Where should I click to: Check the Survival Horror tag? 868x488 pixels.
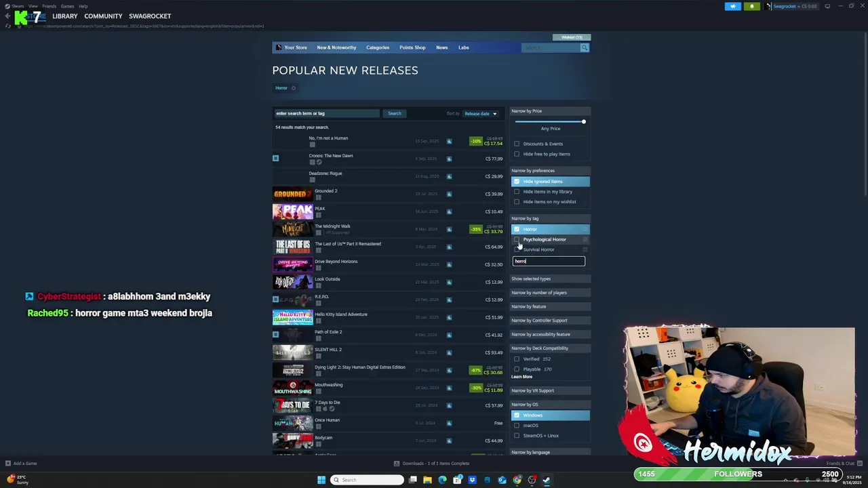pyautogui.click(x=517, y=249)
